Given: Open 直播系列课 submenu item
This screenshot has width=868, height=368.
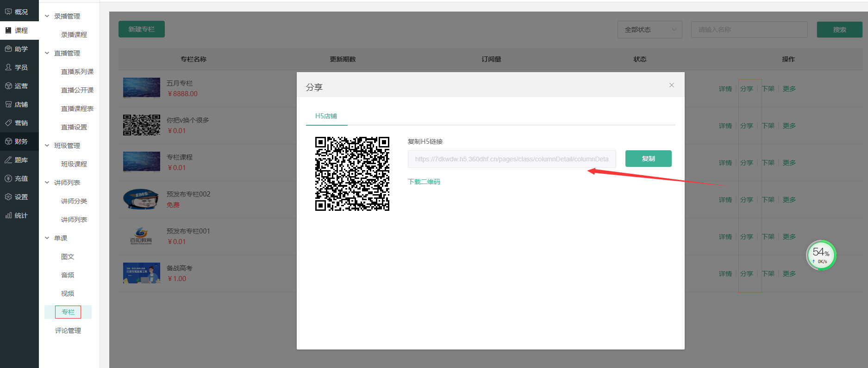Looking at the screenshot, I should (77, 72).
